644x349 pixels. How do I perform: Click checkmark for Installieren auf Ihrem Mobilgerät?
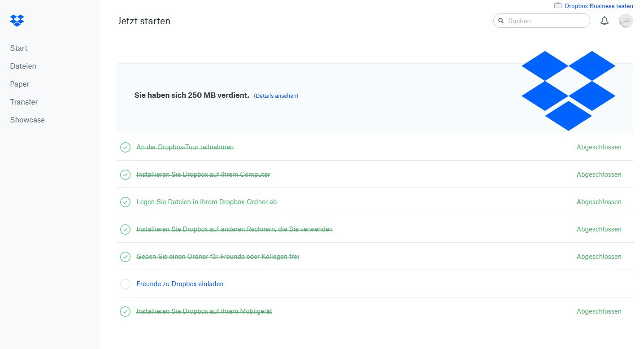coord(125,311)
